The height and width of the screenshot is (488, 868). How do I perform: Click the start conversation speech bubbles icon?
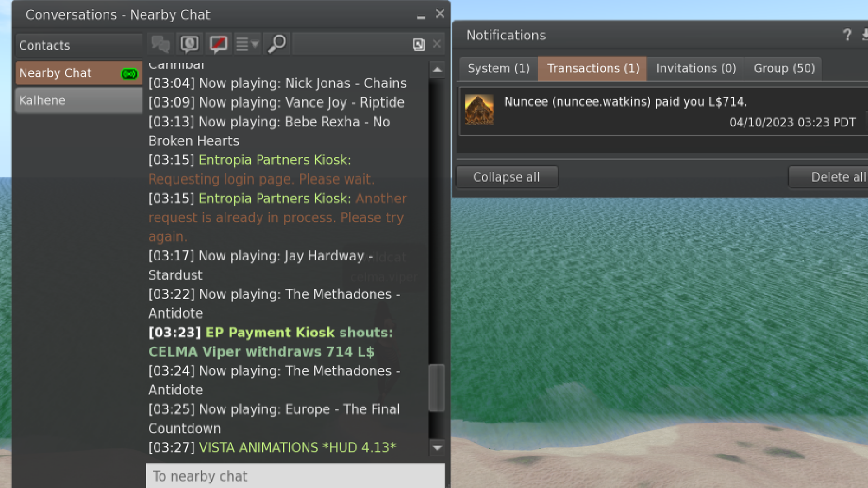coord(160,44)
